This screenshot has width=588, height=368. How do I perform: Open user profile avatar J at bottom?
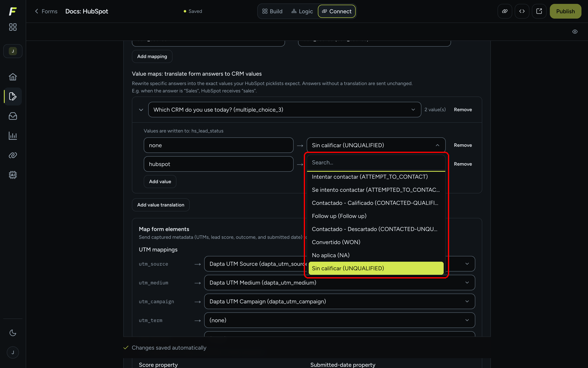click(x=13, y=352)
